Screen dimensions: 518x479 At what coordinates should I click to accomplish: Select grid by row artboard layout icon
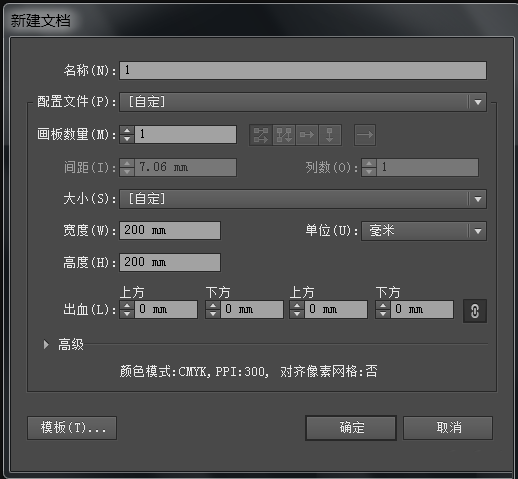pyautogui.click(x=261, y=135)
